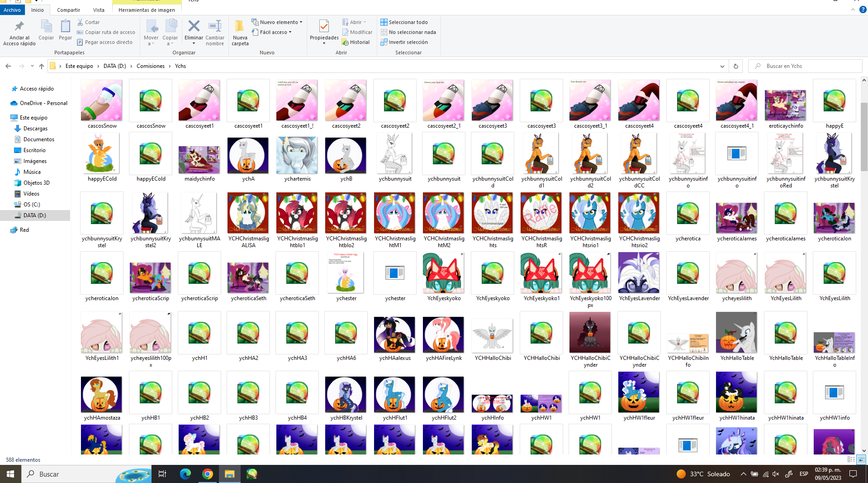This screenshot has width=868, height=483.
Task: Click Copiar ruta de acceso
Action: (x=106, y=32)
